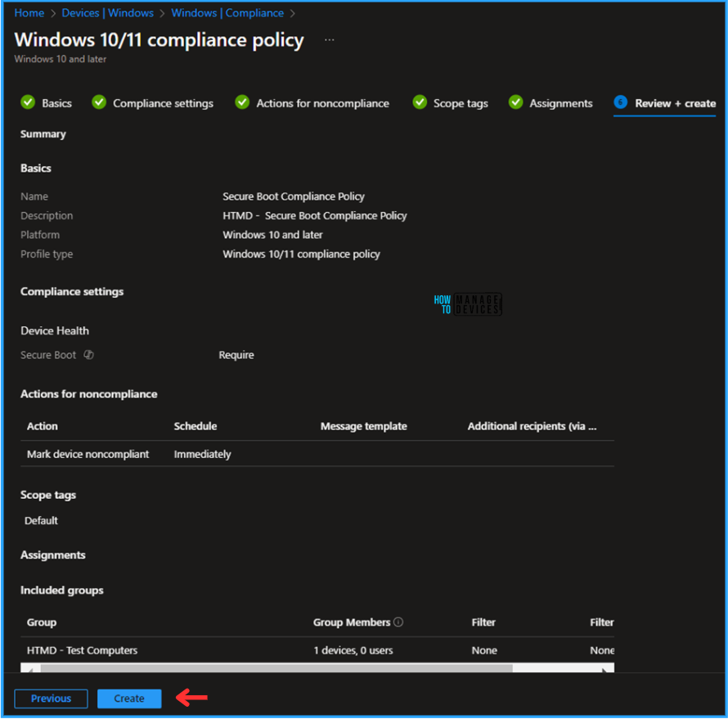Open the Devices | Windows breadcrumb
This screenshot has height=719, width=728.
coord(108,13)
